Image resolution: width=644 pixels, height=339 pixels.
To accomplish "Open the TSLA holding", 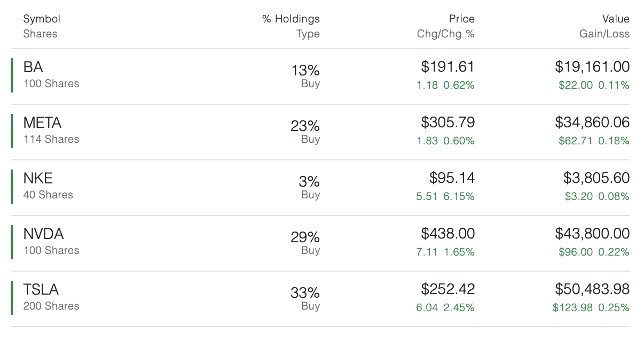I will pos(41,290).
